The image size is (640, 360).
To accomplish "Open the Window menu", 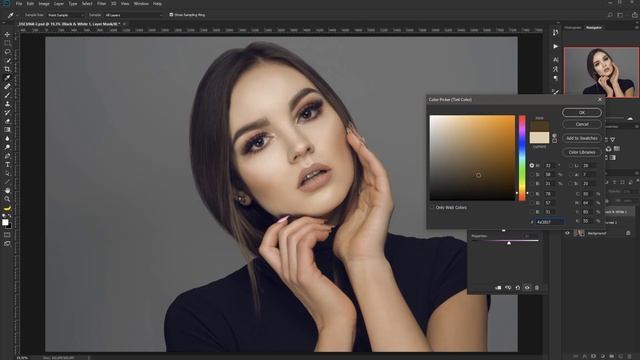I will [141, 4].
